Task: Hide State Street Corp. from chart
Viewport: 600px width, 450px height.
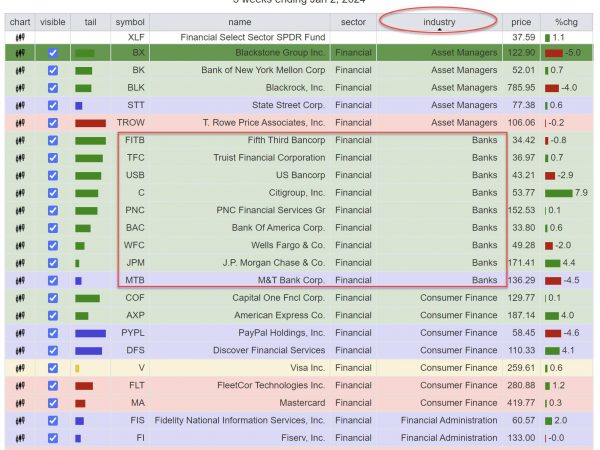Action: 53,105
